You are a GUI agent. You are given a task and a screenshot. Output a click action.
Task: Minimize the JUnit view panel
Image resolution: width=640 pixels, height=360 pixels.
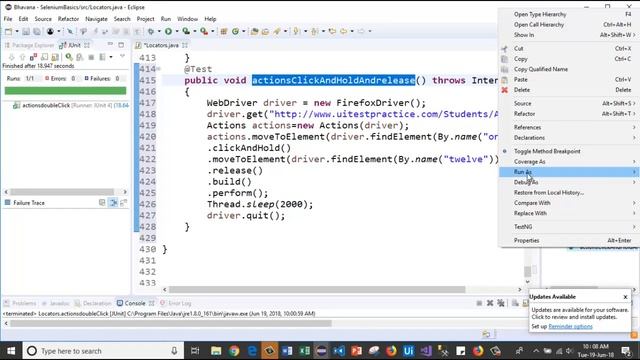tap(110, 44)
